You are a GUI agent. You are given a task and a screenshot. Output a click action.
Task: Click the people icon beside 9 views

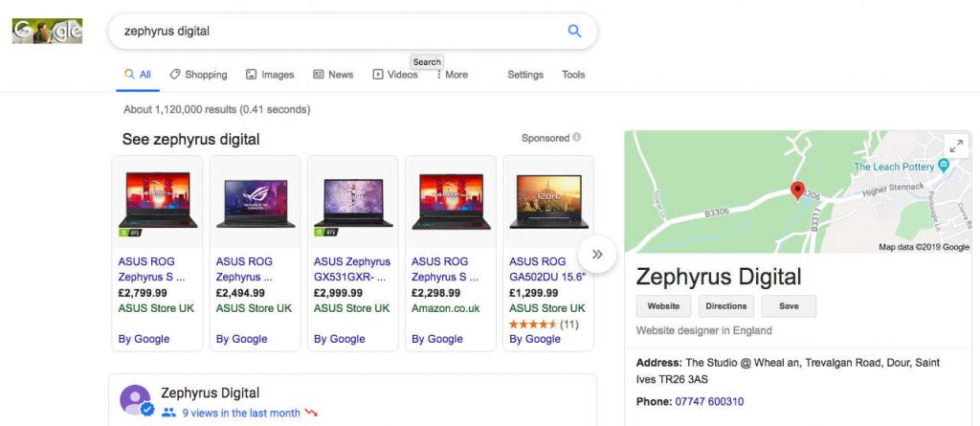168,413
